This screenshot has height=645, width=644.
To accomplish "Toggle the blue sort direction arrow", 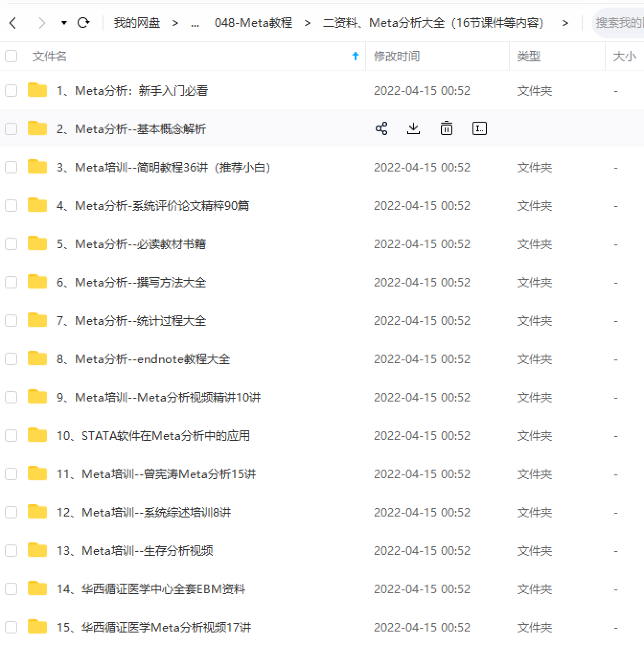I will pos(356,56).
